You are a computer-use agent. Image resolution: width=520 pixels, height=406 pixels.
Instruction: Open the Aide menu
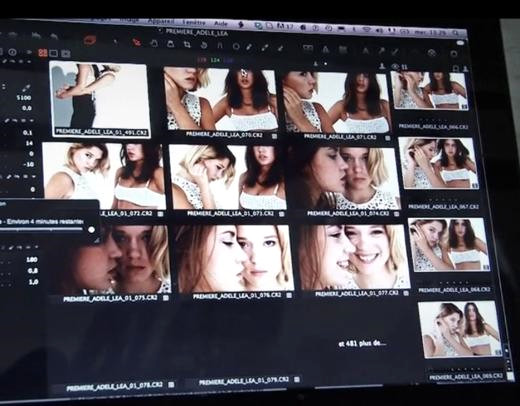pyautogui.click(x=220, y=24)
